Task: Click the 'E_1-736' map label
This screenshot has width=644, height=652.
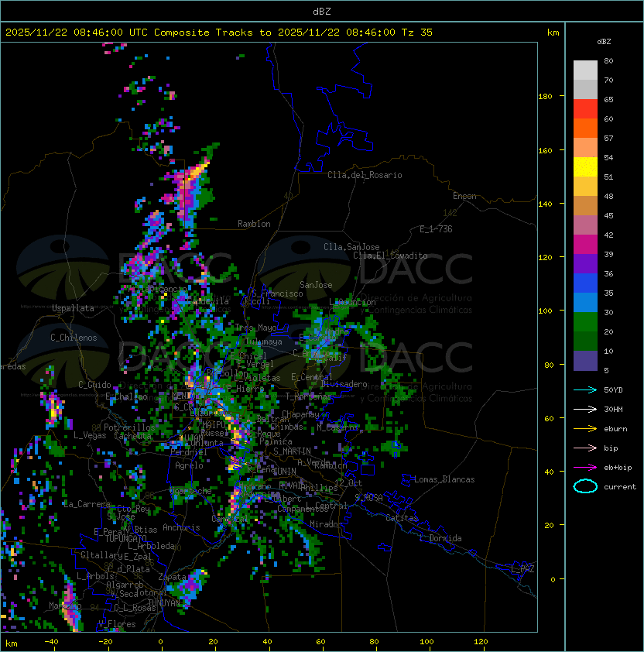Action: tap(436, 229)
